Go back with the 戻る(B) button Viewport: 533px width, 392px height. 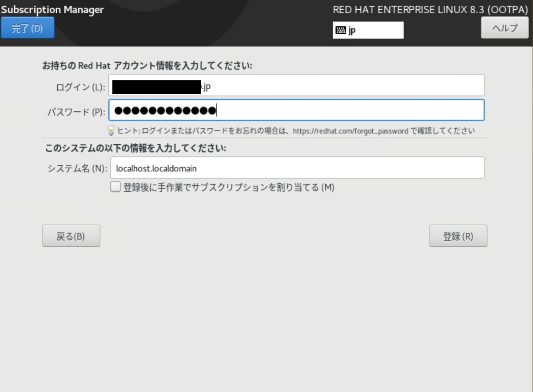tap(71, 236)
